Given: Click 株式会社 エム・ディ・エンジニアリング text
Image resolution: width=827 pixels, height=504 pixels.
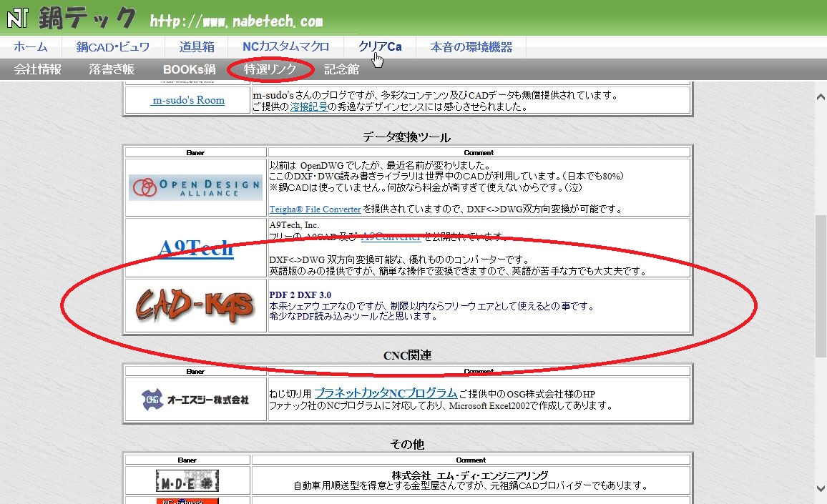Looking at the screenshot, I should click(470, 475).
